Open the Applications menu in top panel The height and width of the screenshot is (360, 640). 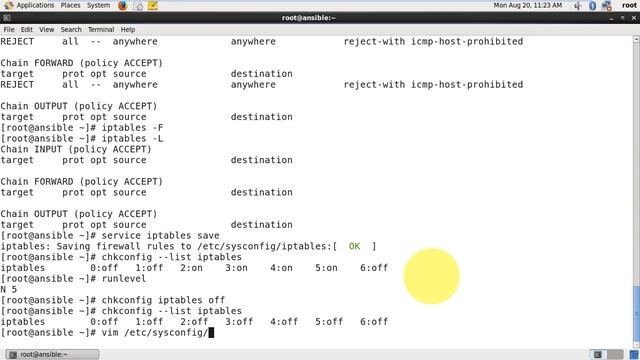tap(29, 5)
